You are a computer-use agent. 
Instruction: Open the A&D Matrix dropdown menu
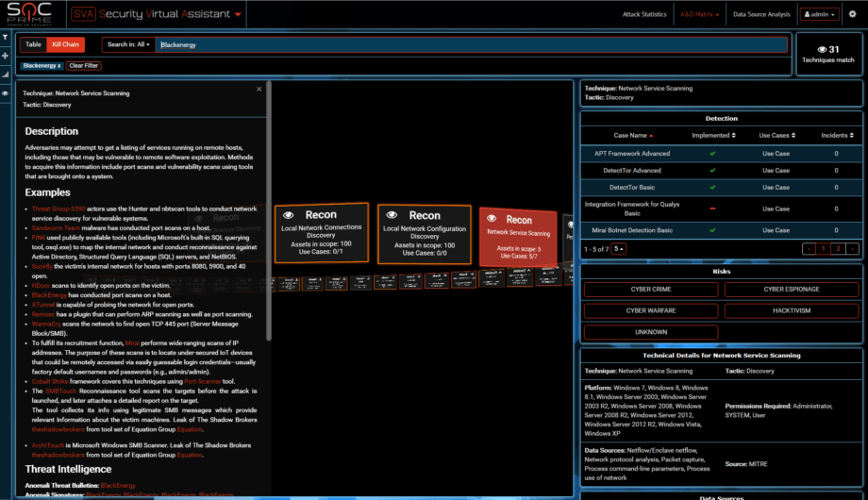pyautogui.click(x=699, y=14)
